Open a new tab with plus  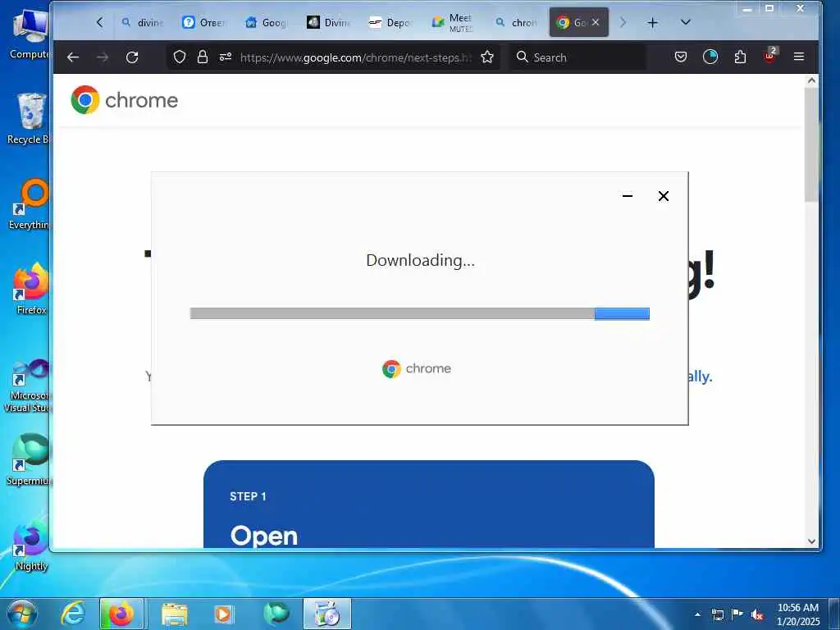click(x=652, y=22)
